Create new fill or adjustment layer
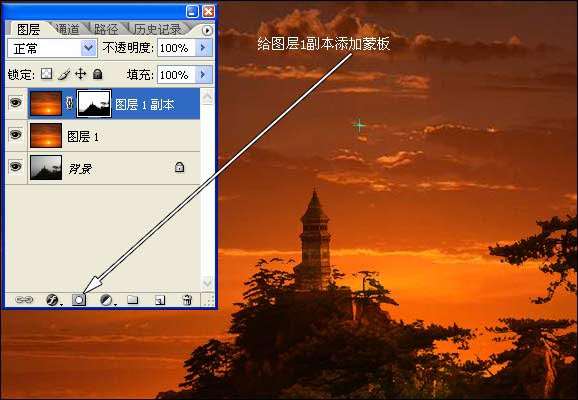The image size is (578, 400). [107, 300]
